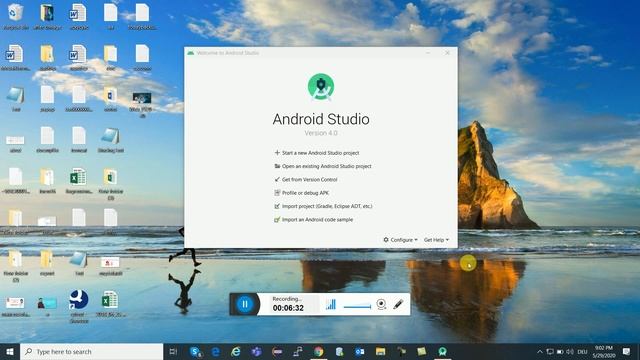Open Google Chrome from the taskbar
This screenshot has height=360, width=640.
point(318,351)
